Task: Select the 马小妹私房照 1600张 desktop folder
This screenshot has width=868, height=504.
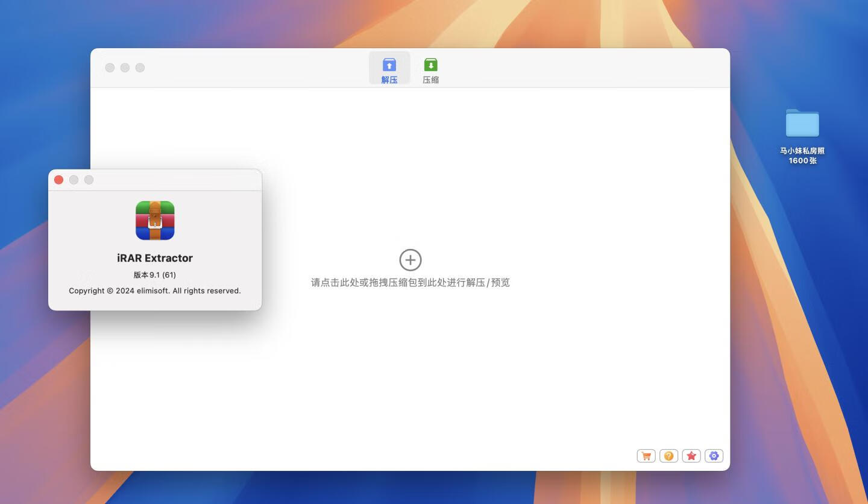Action: click(802, 136)
